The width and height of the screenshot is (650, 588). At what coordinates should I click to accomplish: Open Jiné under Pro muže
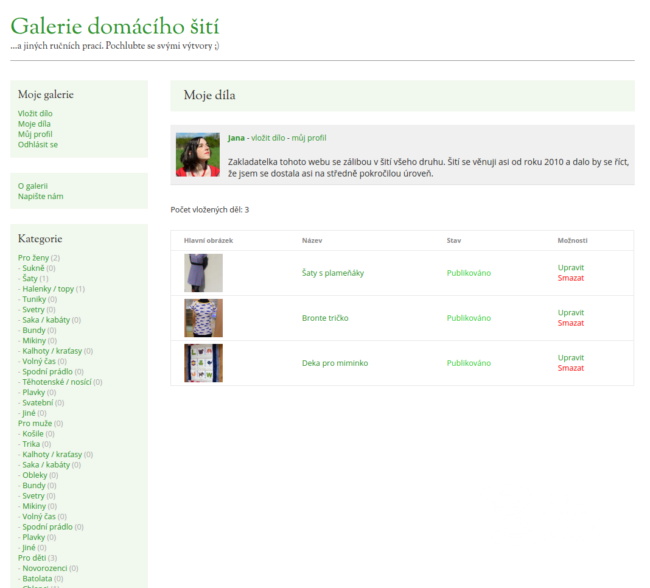[29, 548]
